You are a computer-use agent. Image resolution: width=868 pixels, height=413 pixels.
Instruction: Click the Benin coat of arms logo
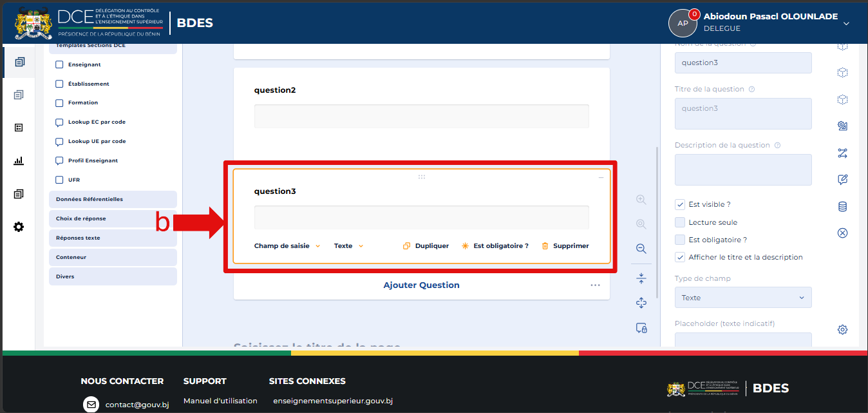coord(33,24)
